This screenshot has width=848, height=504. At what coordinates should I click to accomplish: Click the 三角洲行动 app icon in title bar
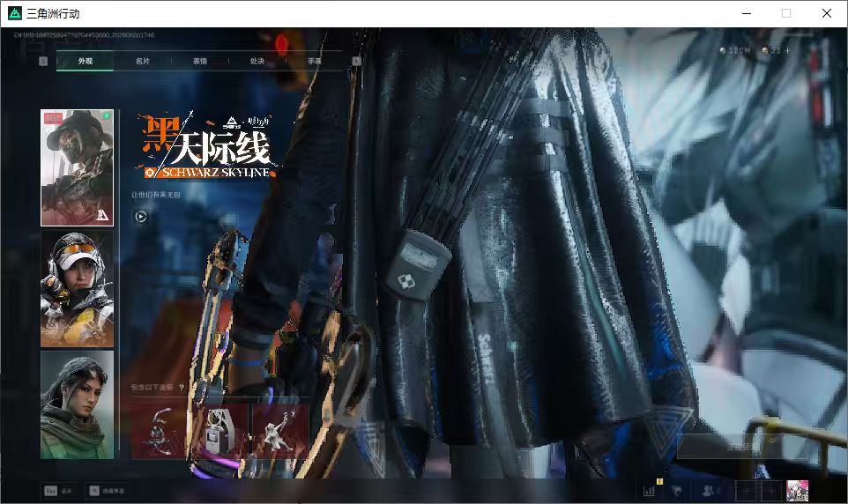tap(15, 13)
